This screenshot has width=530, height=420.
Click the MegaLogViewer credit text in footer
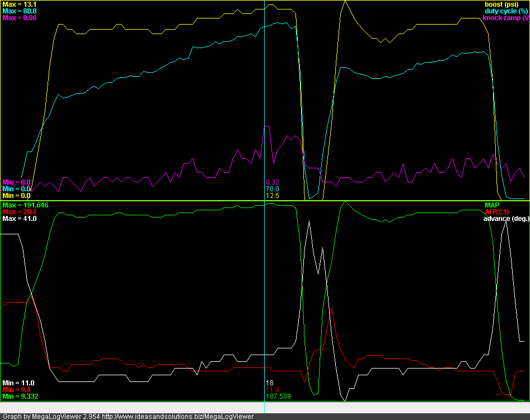(x=128, y=417)
